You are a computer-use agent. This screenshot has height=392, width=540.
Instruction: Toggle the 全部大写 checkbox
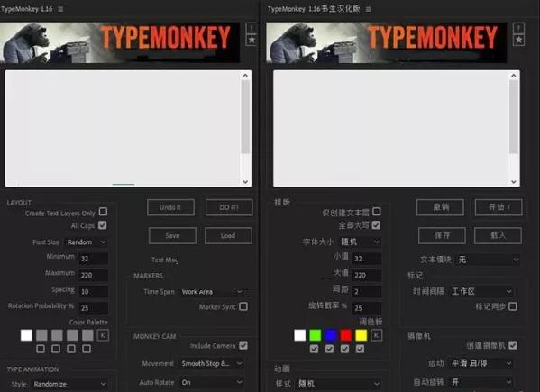pos(376,225)
